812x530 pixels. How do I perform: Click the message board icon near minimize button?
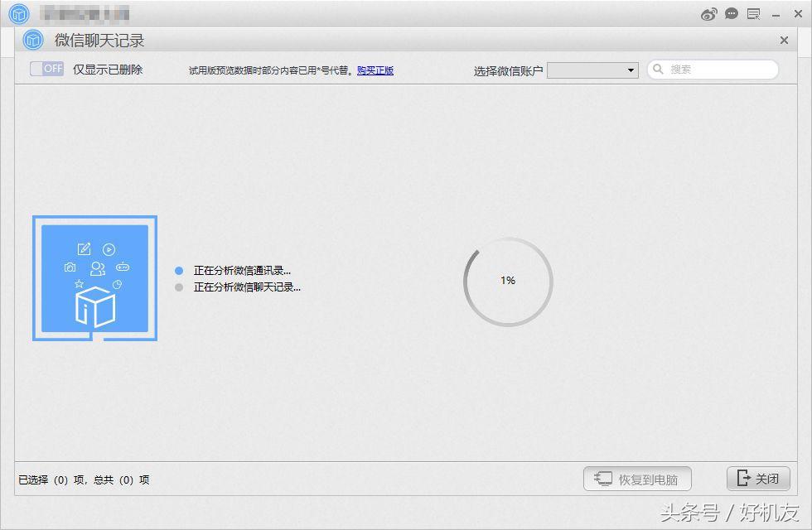[x=754, y=13]
